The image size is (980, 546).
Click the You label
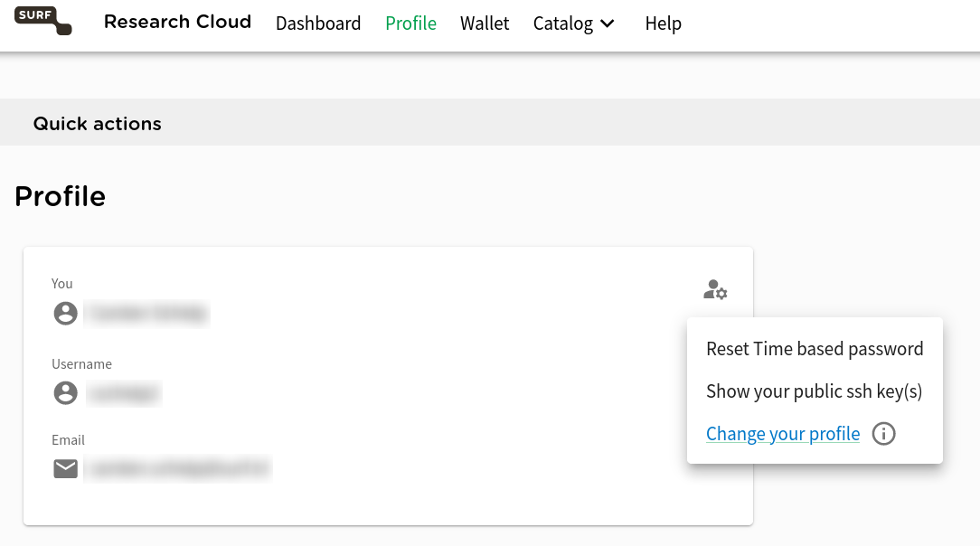61,284
